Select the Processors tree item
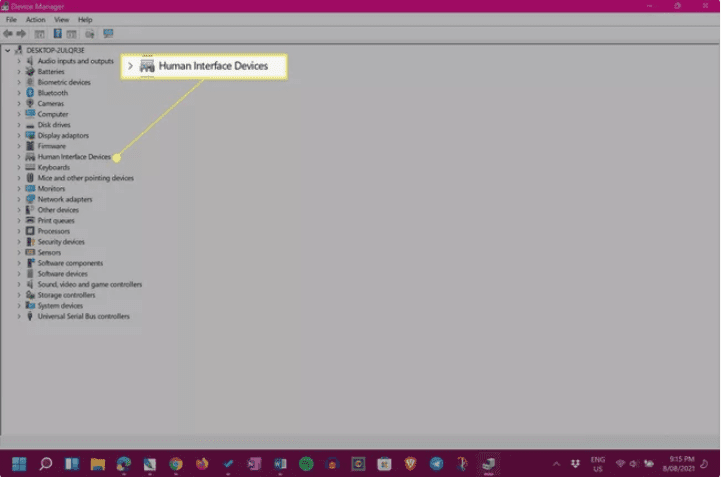Screen dimensions: 721x477 tap(54, 231)
